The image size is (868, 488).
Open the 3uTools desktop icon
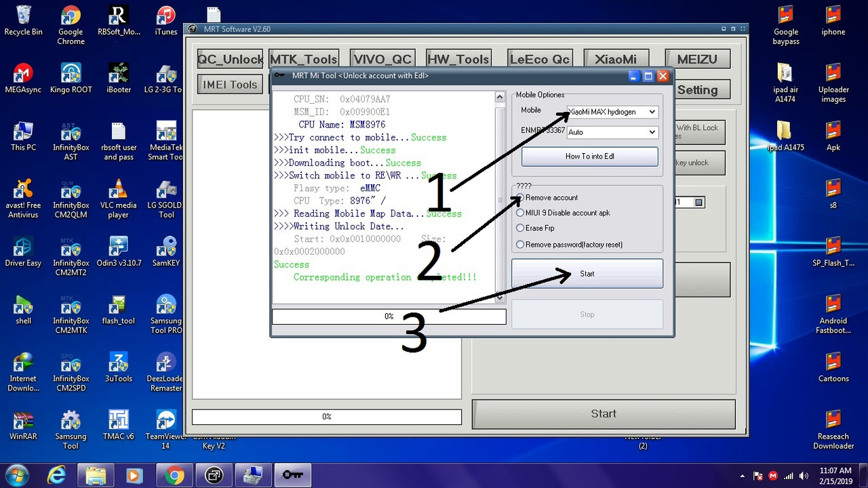pos(119,367)
